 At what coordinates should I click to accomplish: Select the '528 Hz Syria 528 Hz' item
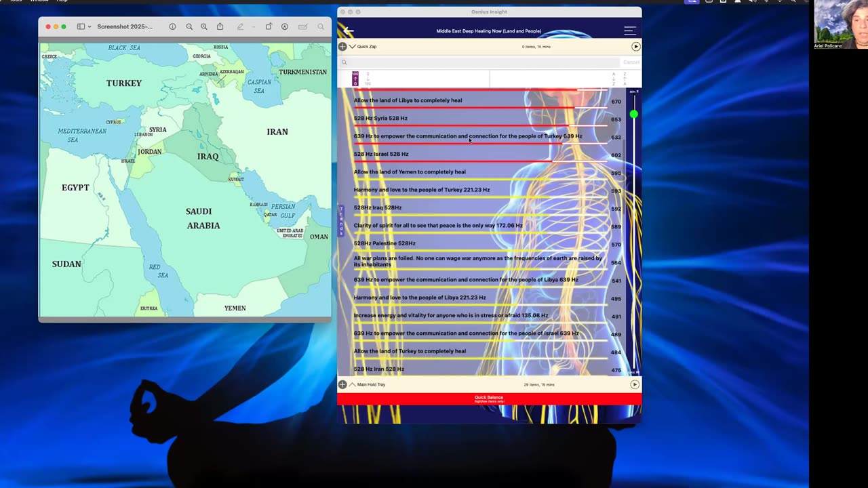380,118
